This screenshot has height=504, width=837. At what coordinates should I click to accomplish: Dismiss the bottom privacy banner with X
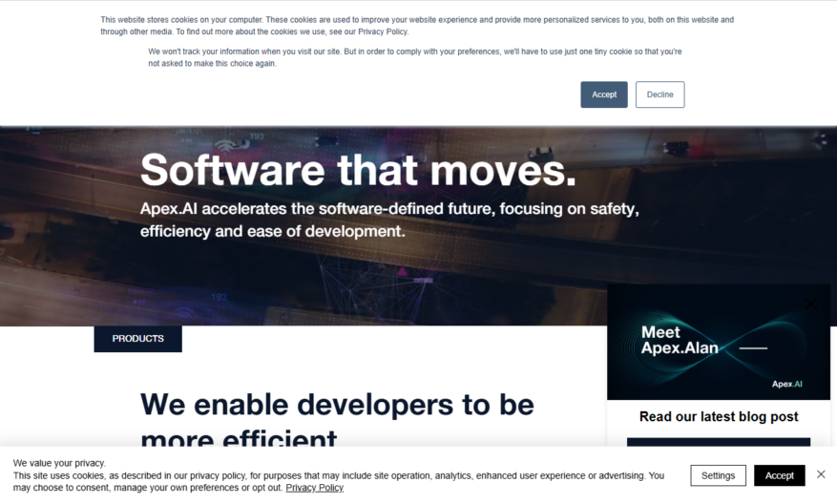(x=821, y=474)
